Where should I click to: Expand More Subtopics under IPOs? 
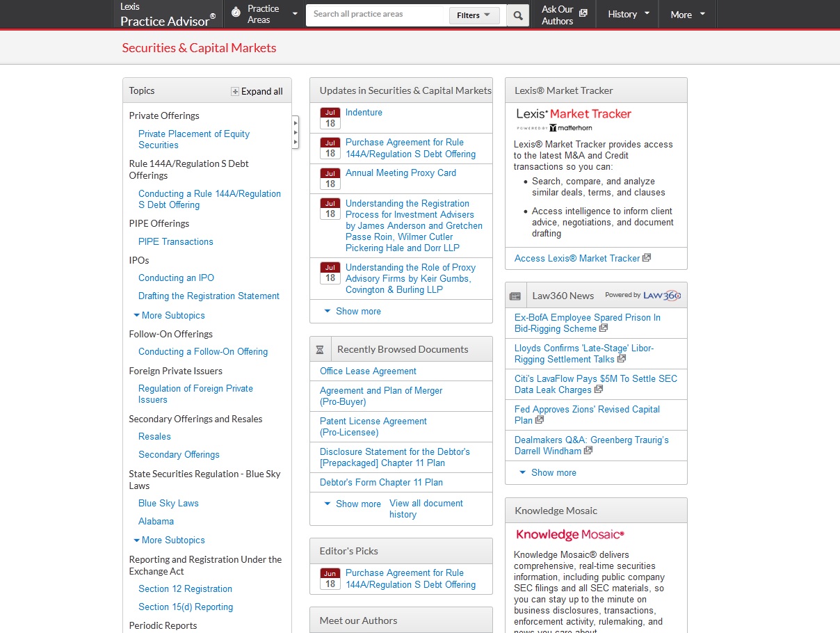tap(170, 315)
